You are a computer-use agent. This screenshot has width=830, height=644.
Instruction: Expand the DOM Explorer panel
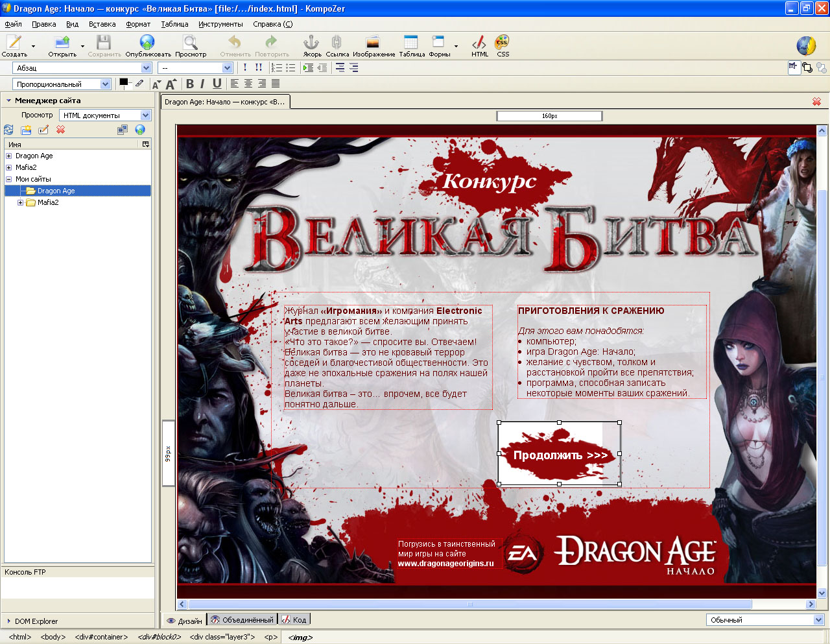click(x=8, y=621)
